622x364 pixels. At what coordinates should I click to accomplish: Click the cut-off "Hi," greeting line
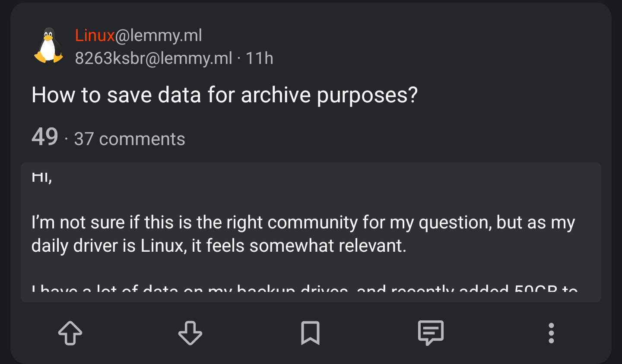click(42, 177)
